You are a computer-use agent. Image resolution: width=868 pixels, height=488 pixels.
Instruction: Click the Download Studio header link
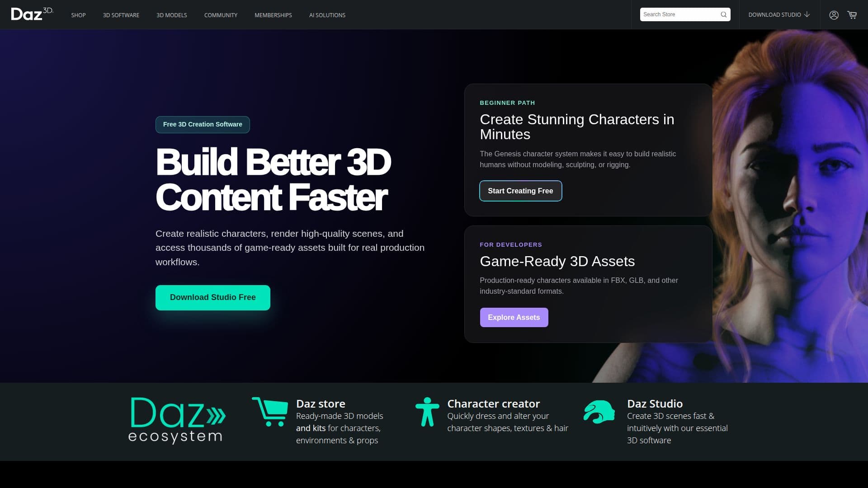779,14
